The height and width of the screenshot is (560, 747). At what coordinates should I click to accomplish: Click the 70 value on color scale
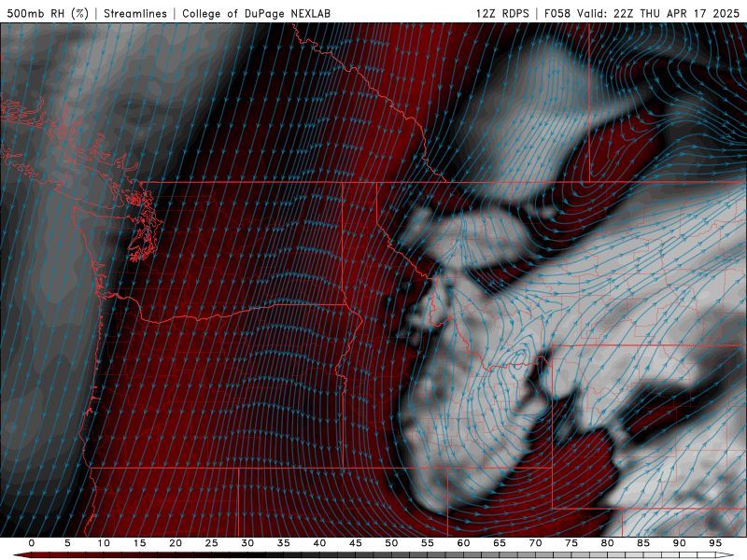point(535,543)
